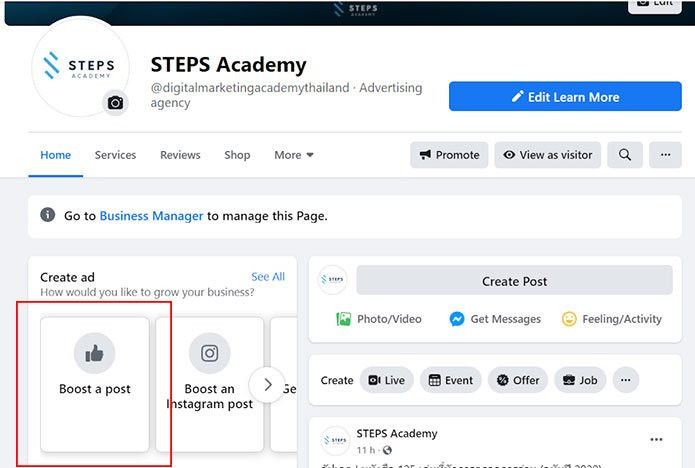Open the Reviews tab
The image size is (695, 468).
pos(180,155)
